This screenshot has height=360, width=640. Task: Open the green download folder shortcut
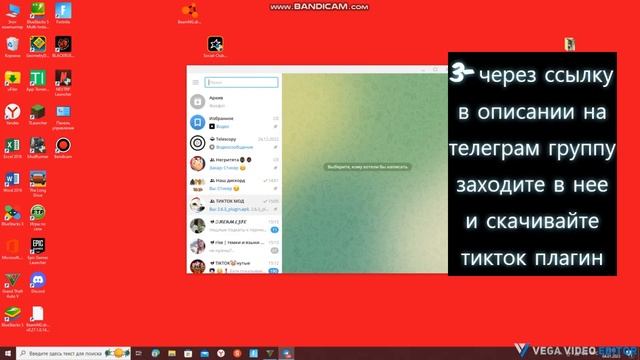click(x=12, y=80)
